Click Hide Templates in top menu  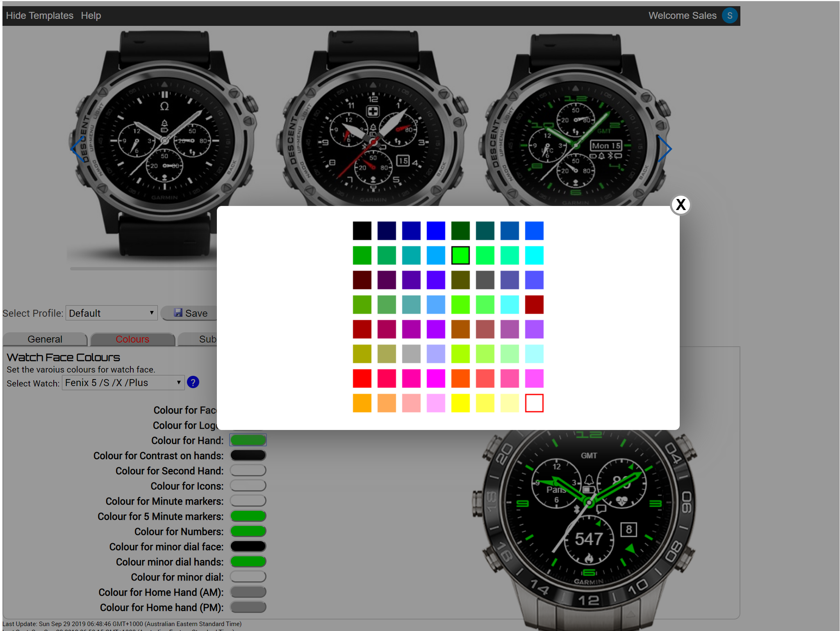coord(39,16)
